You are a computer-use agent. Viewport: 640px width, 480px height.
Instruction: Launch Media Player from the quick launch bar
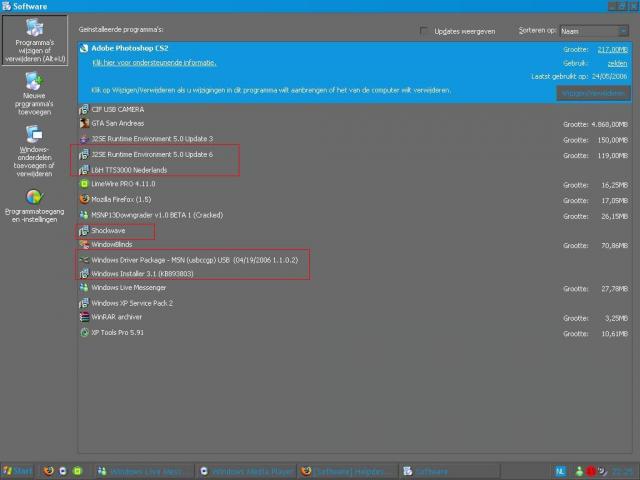point(63,471)
